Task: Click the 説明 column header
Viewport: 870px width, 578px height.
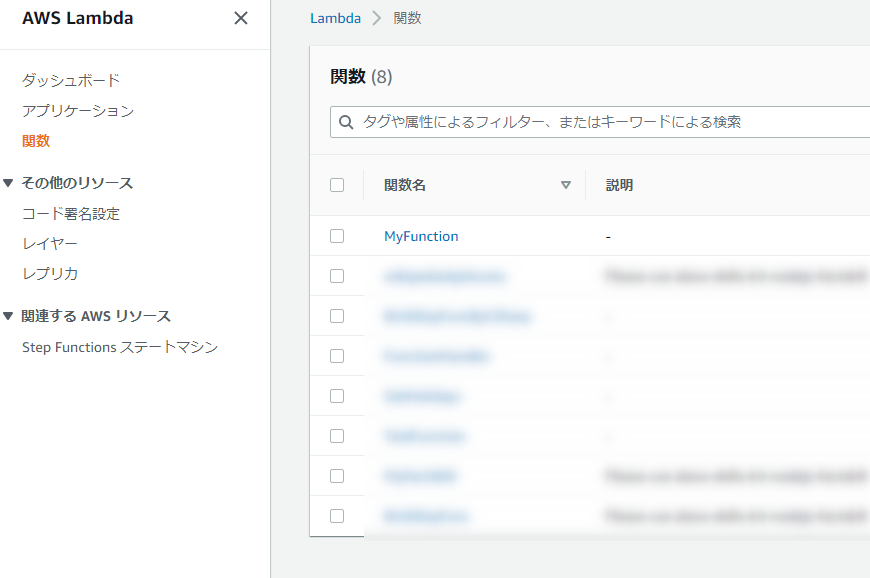Action: tap(619, 185)
